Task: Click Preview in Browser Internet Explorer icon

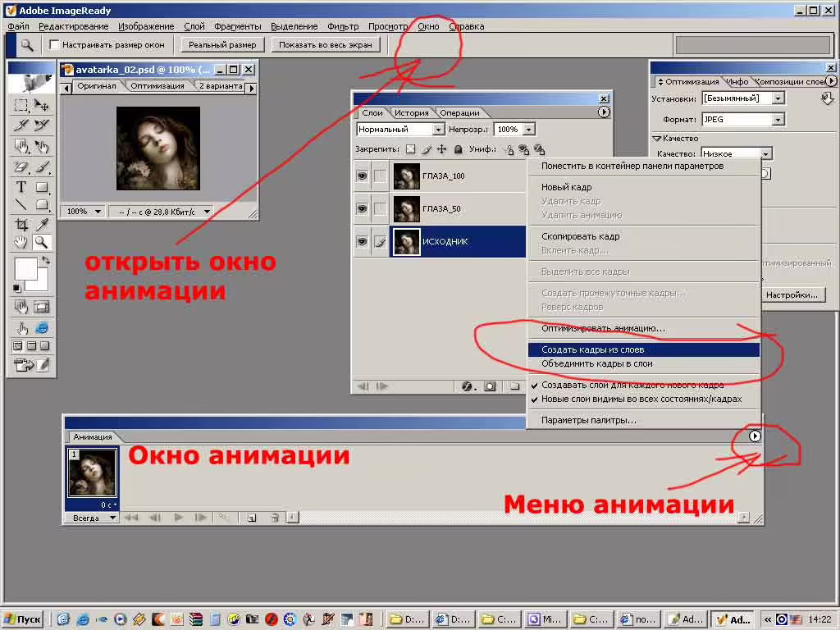Action: (42, 328)
